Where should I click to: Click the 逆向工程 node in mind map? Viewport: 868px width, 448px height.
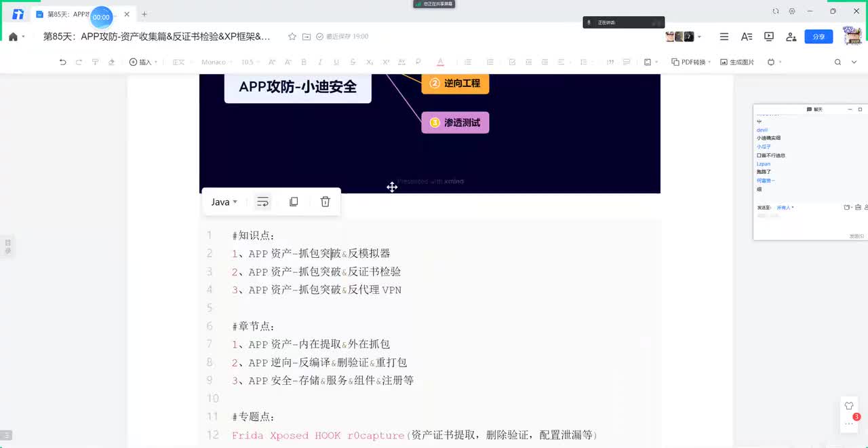point(455,83)
